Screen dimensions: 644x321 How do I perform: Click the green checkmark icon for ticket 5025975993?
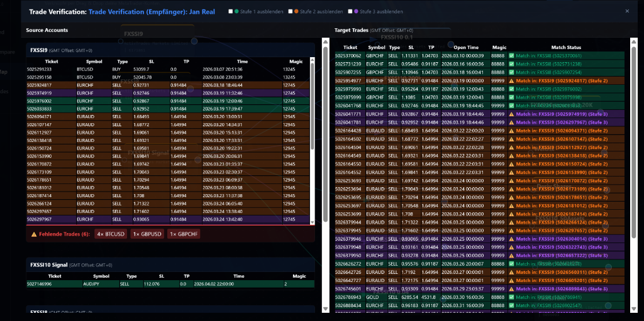point(512,89)
